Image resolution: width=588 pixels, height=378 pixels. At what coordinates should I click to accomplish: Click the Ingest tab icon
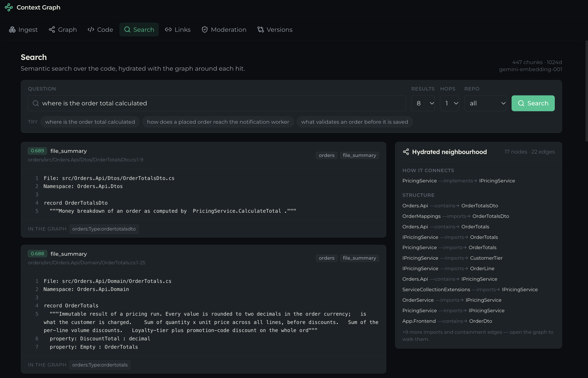12,29
